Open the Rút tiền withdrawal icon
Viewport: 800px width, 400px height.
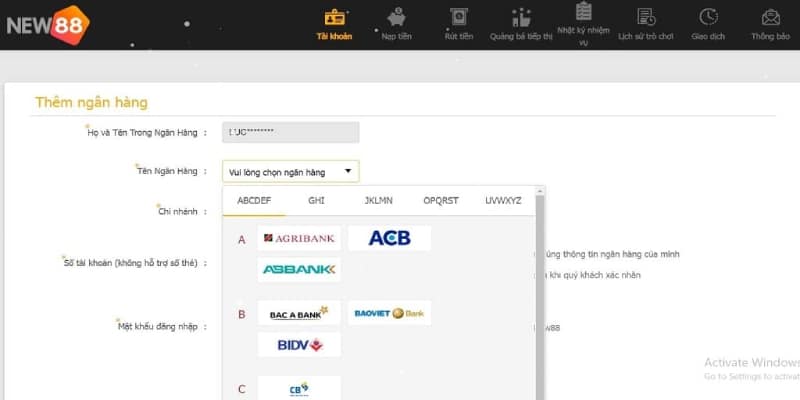[x=458, y=18]
